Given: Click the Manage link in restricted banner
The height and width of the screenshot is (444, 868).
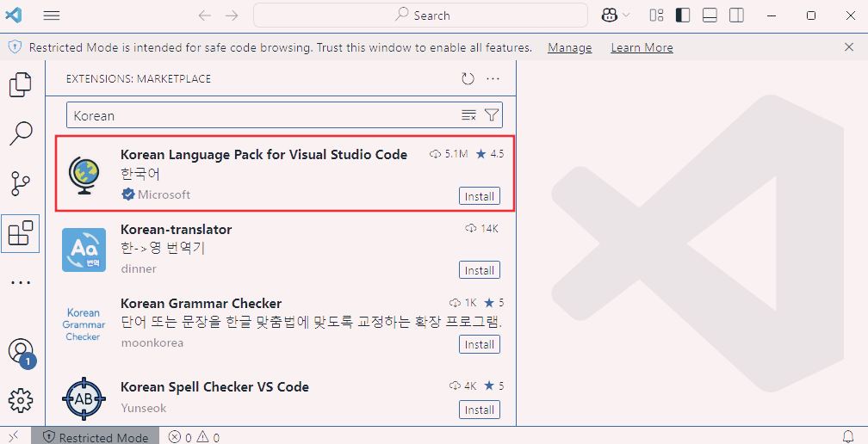Looking at the screenshot, I should [x=570, y=48].
